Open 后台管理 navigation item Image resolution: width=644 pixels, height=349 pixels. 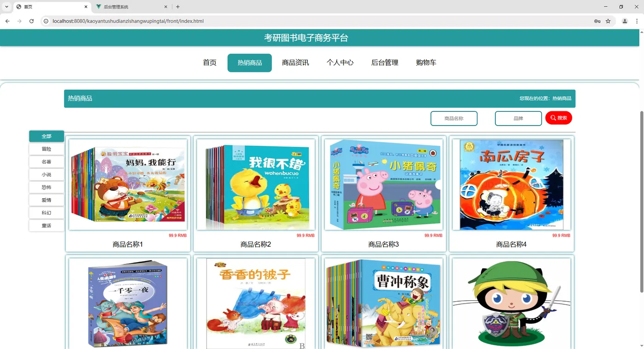tap(385, 63)
